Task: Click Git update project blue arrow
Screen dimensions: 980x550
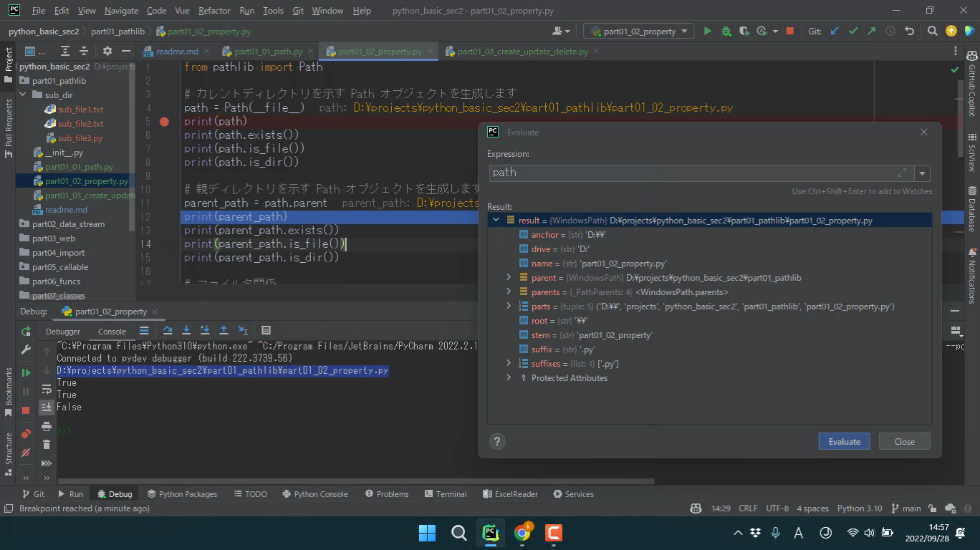Action: tap(834, 32)
